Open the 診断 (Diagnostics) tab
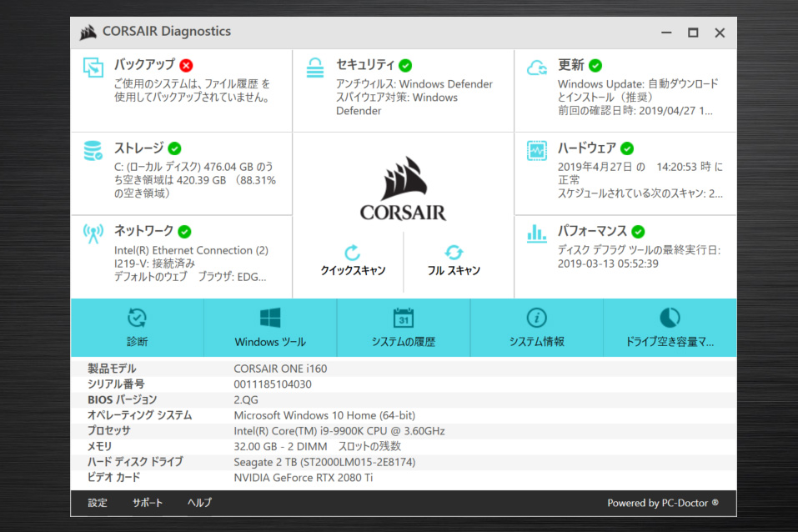 [x=138, y=328]
